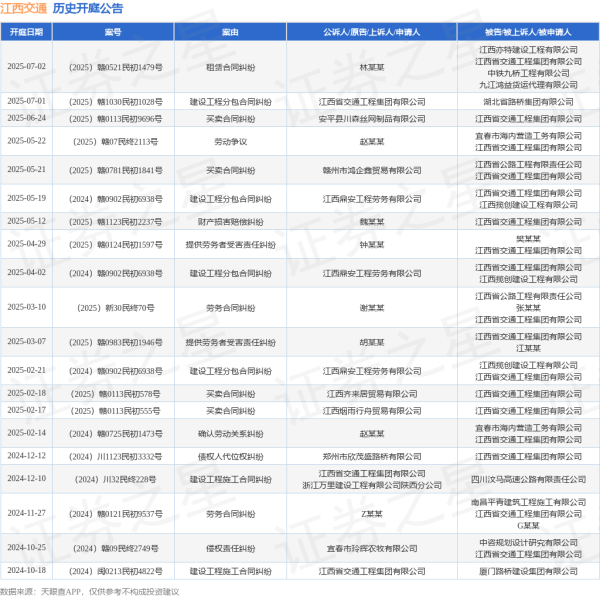Select plaintiff 江西烟雨行舟贸易有限公司
Viewport: 600px width, 597px height.
(372, 411)
